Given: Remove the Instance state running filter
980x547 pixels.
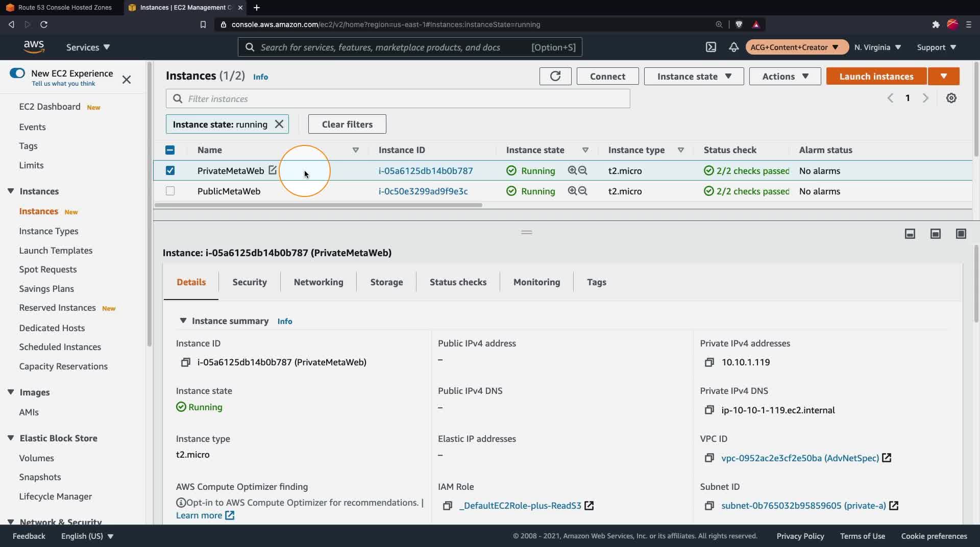Looking at the screenshot, I should point(279,124).
